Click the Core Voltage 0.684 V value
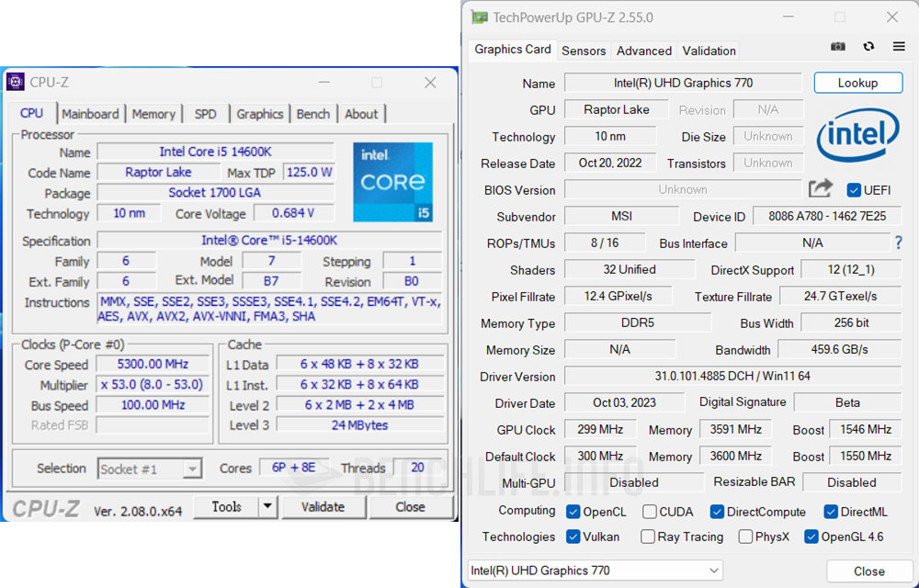 [x=294, y=213]
